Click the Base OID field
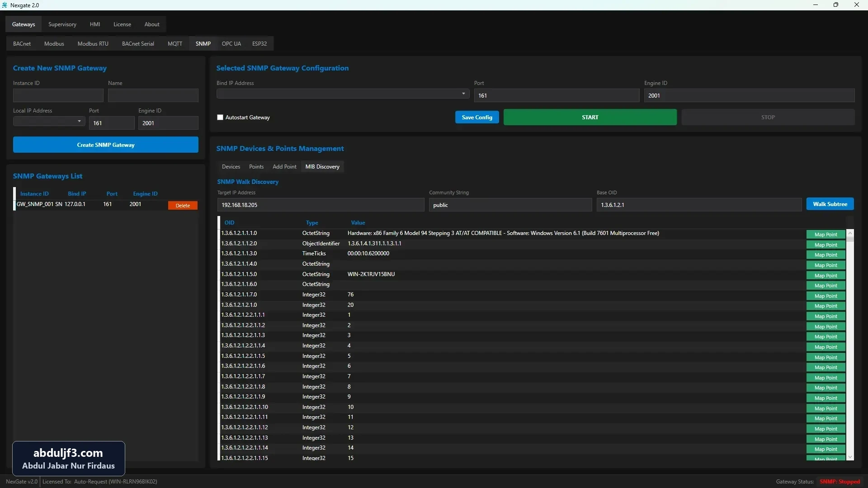Screen dimensions: 868x488 pos(699,205)
